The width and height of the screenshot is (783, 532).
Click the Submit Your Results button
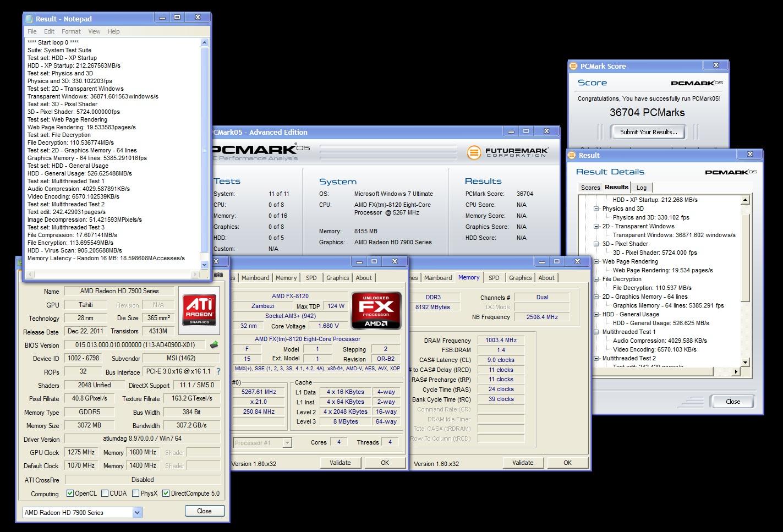click(649, 132)
